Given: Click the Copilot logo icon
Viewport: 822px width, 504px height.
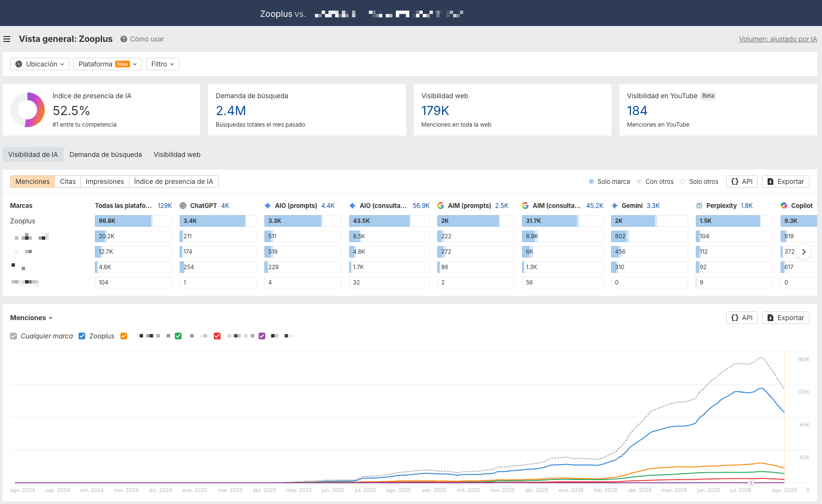Looking at the screenshot, I should [x=784, y=206].
